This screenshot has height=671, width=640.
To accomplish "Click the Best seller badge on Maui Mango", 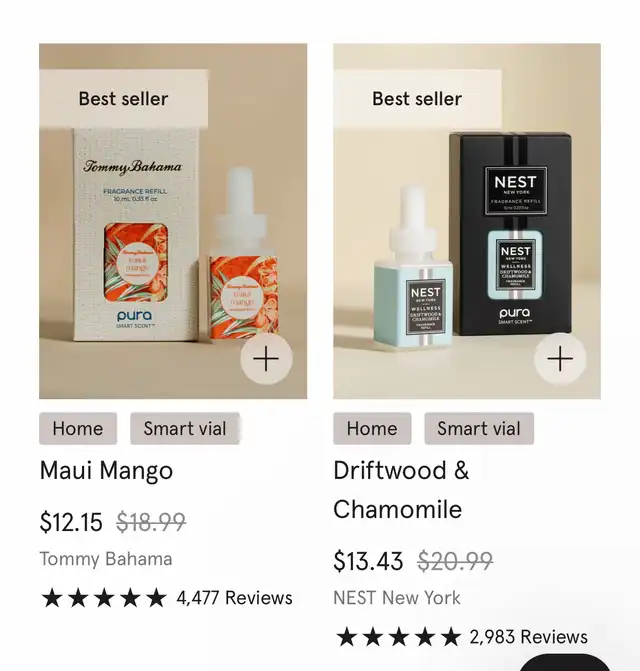I will [x=124, y=99].
